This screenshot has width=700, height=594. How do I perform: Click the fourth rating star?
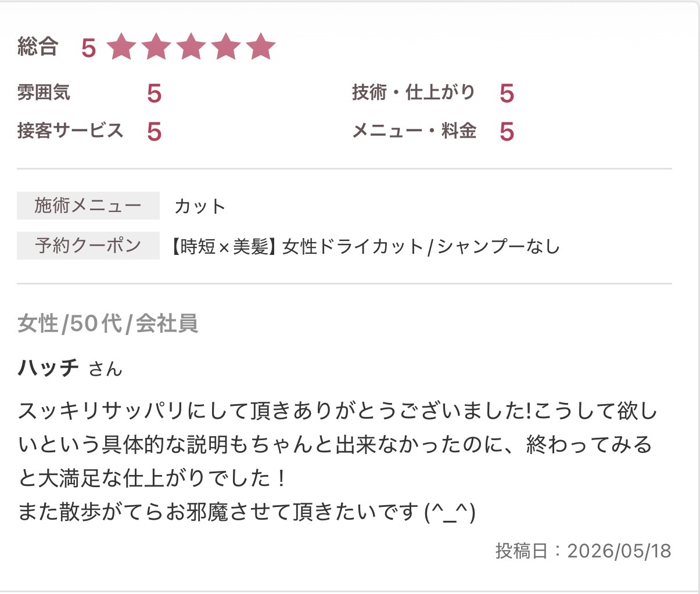(226, 47)
